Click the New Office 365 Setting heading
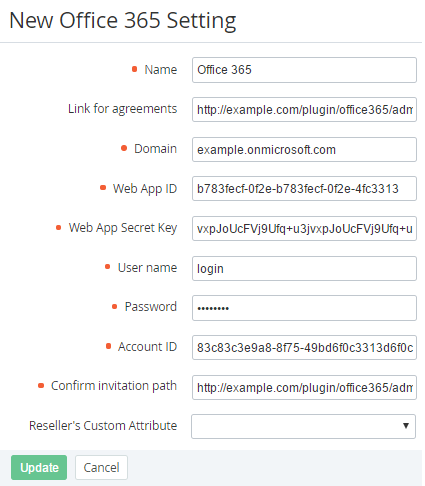Viewport: 425px width, 486px height. tap(123, 21)
